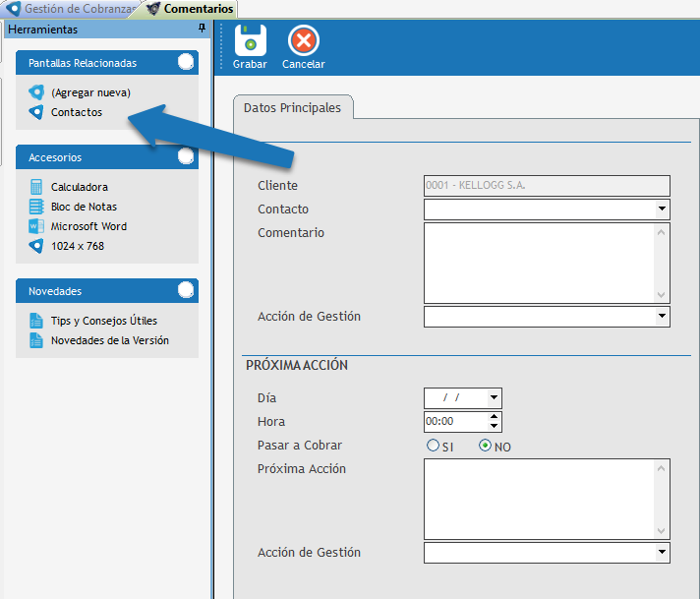This screenshot has width=700, height=599.
Task: Open Bloc de Notas accessory
Action: pyautogui.click(x=84, y=207)
